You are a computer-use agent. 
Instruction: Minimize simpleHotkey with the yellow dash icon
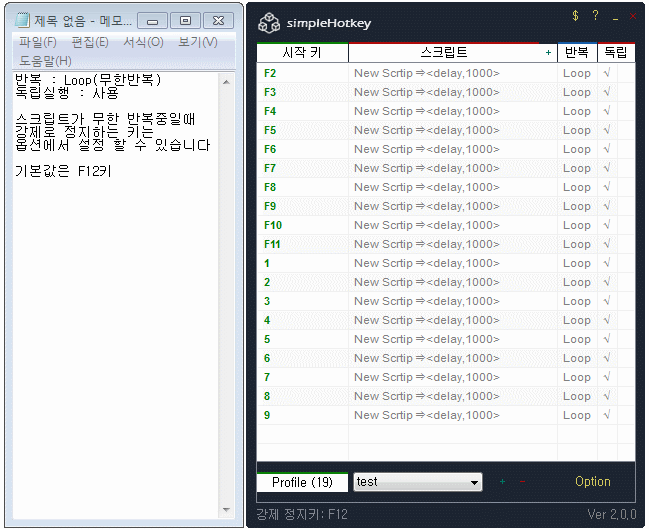[615, 19]
